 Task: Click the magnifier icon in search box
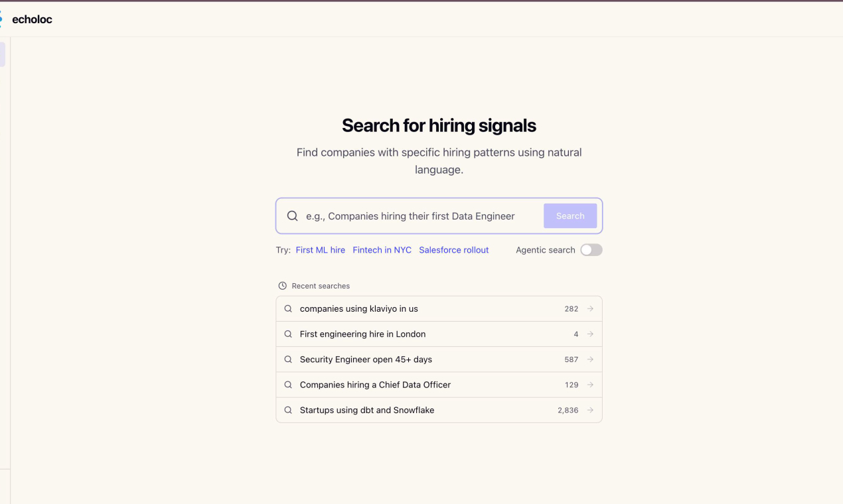click(x=292, y=216)
